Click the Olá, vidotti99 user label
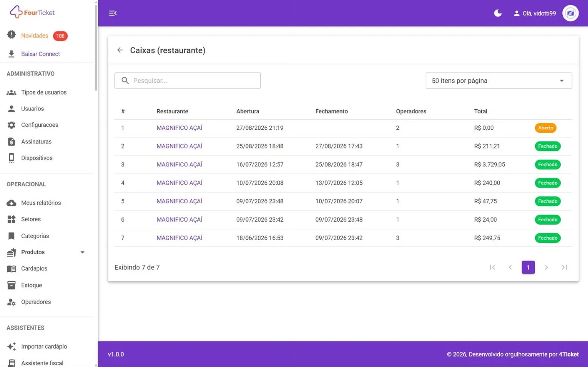 click(539, 13)
